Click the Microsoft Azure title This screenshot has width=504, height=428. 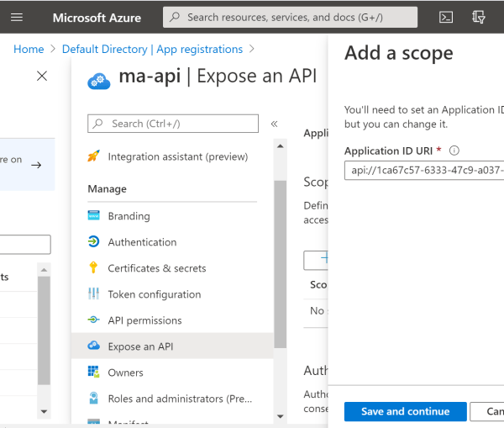point(97,18)
